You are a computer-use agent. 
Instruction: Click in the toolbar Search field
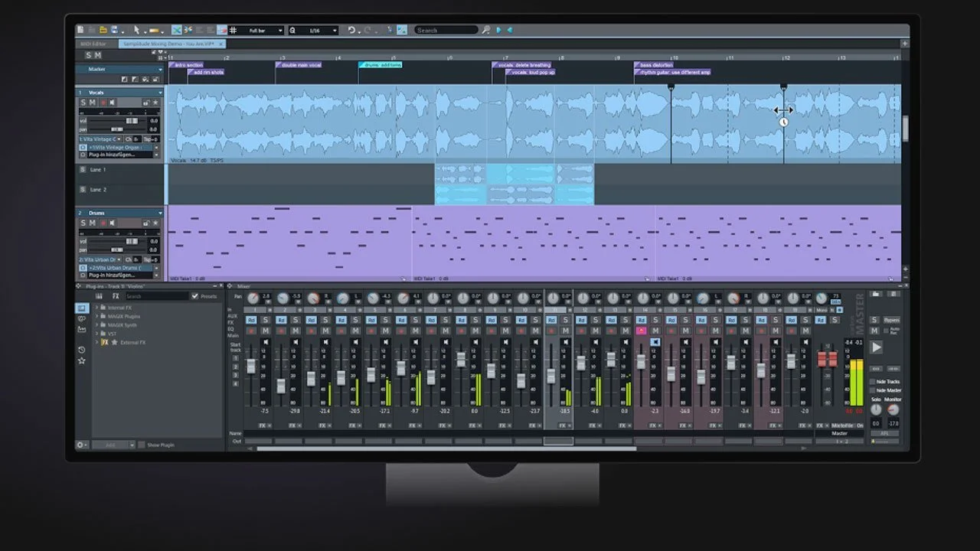(446, 30)
